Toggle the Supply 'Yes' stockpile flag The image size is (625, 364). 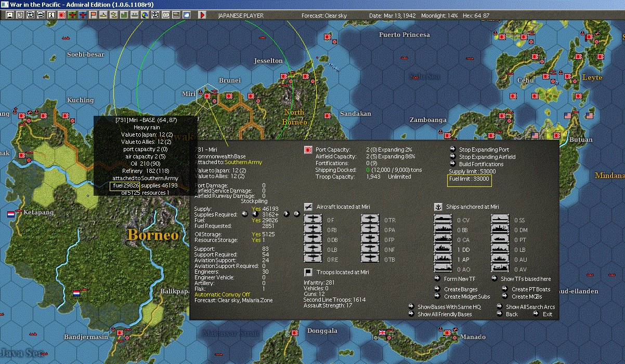pyautogui.click(x=256, y=209)
